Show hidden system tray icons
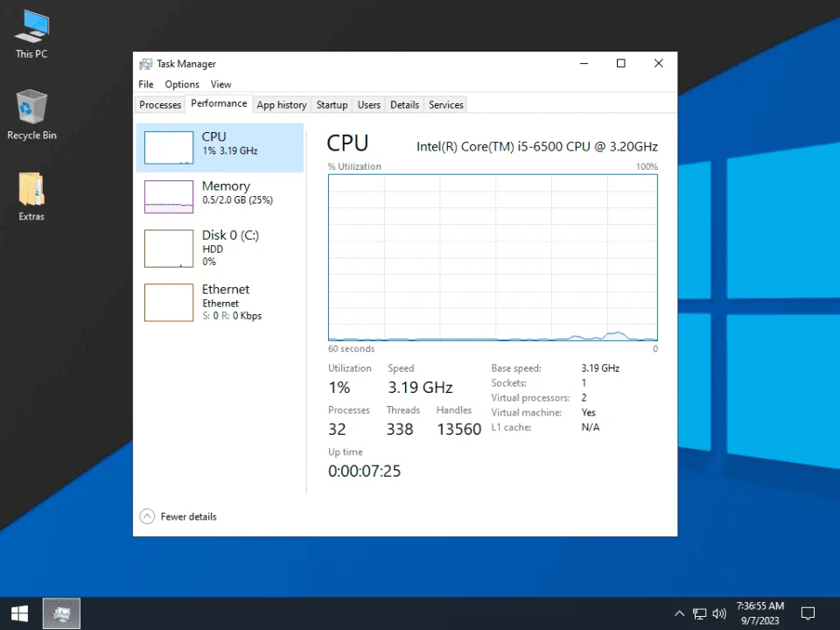Screen dimensions: 840x630 coord(679,613)
